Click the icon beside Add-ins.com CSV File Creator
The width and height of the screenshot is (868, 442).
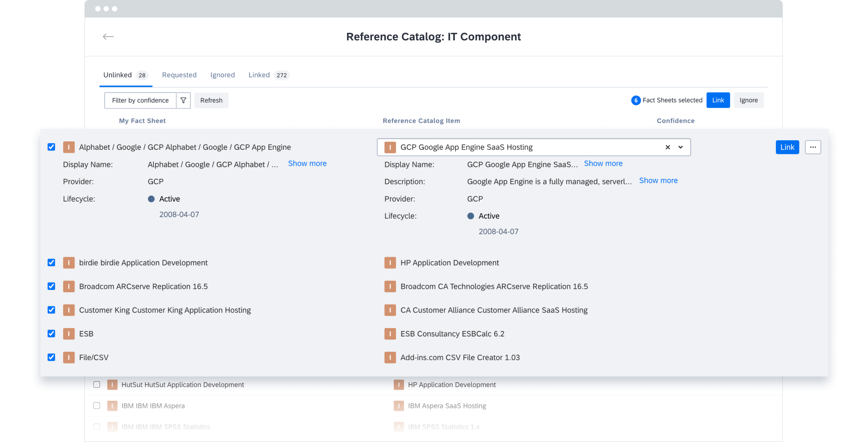[390, 357]
